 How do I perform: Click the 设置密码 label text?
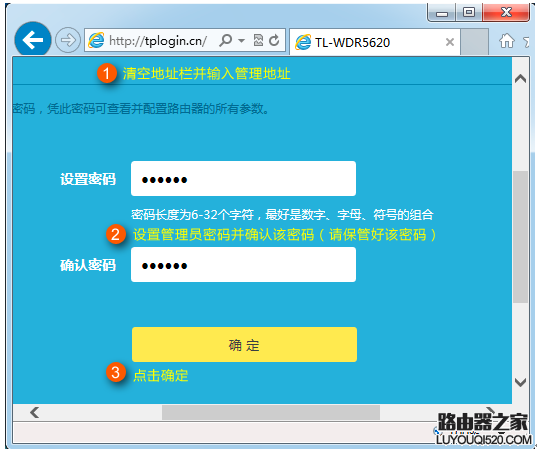88,179
